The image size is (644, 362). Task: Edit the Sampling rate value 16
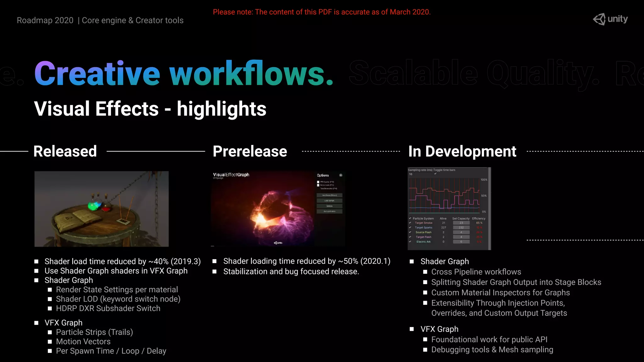click(411, 174)
